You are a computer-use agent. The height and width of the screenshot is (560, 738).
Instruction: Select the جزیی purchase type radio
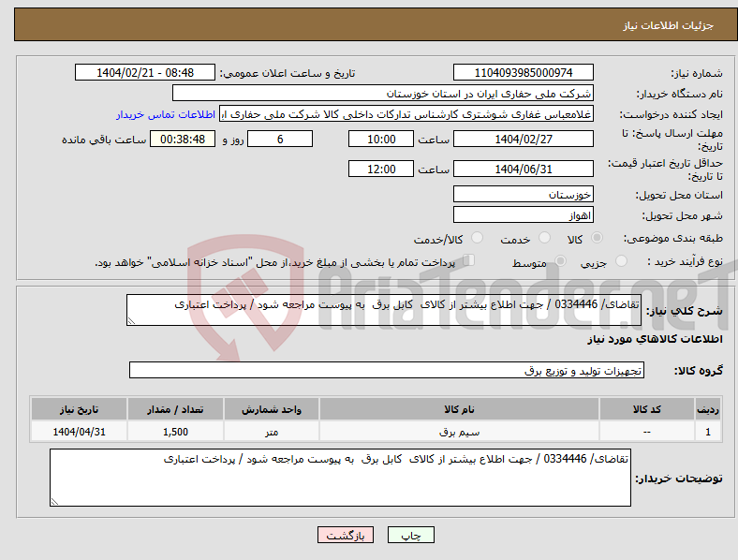(x=621, y=260)
